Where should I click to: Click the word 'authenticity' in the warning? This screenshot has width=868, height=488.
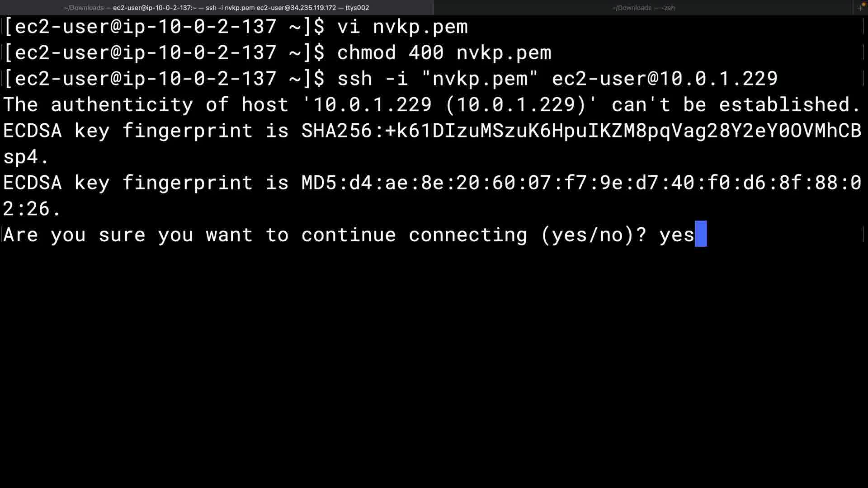(x=122, y=105)
